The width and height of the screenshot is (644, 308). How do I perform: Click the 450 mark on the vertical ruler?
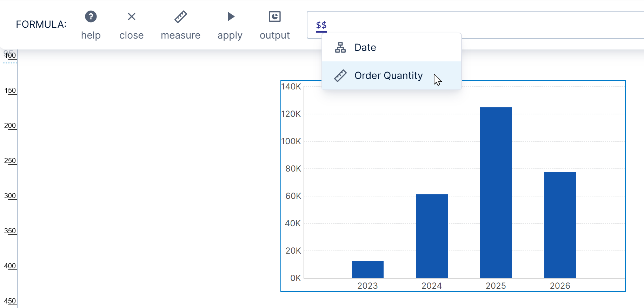click(10, 301)
